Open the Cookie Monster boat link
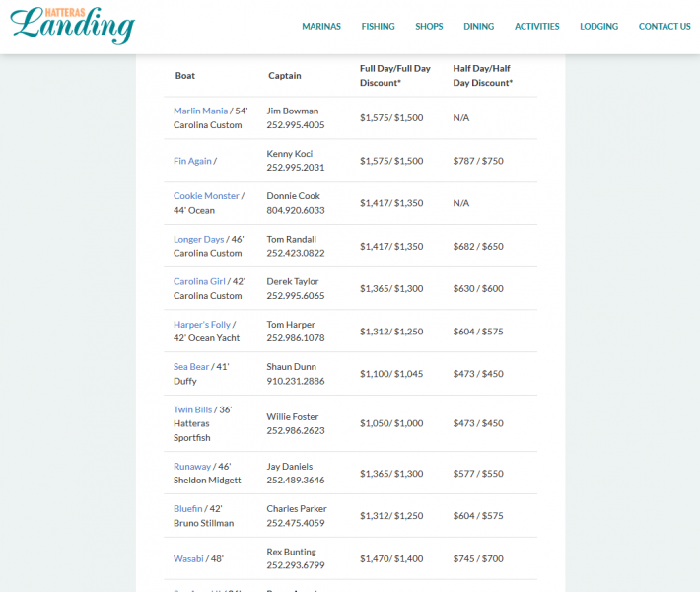Image resolution: width=700 pixels, height=592 pixels. coord(206,196)
